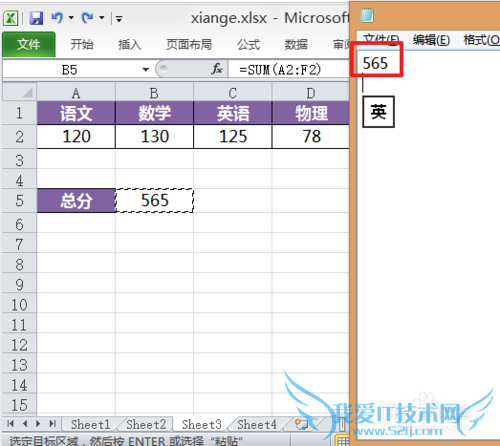Open the redo history dropdown arrow
The height and width of the screenshot is (446, 500).
click(x=102, y=18)
